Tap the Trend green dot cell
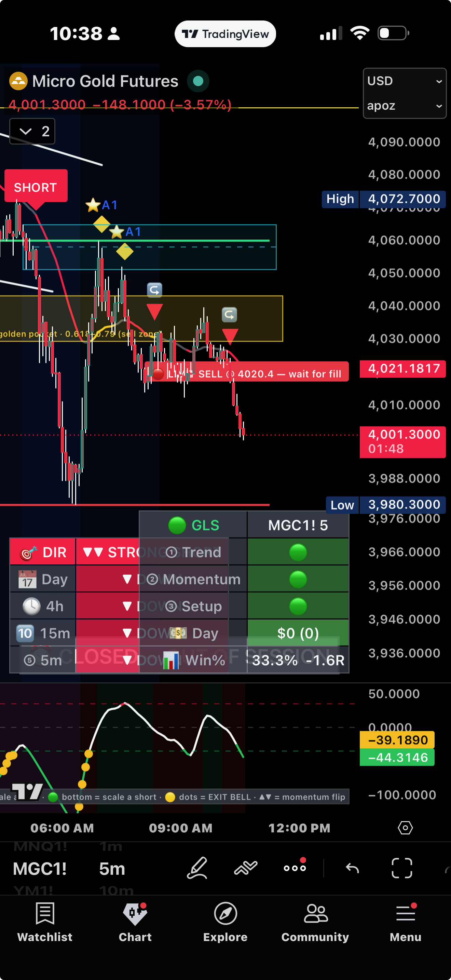This screenshot has width=451, height=980. coord(298,552)
